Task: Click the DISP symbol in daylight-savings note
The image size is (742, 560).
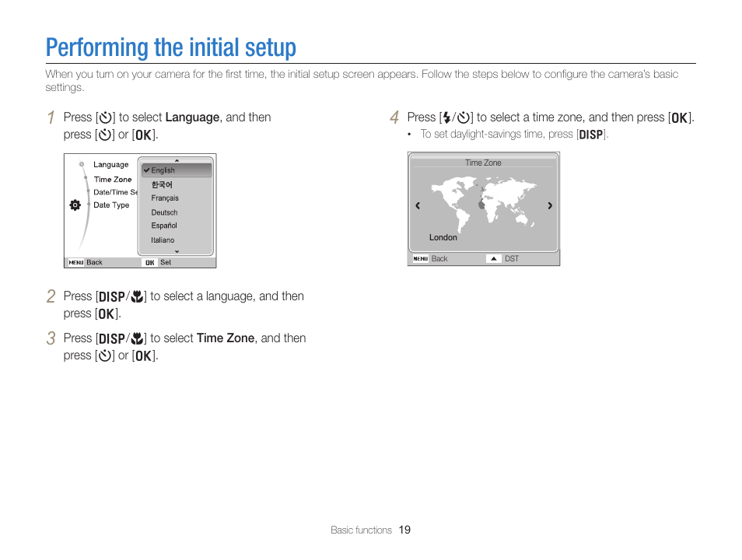Action: pos(591,135)
